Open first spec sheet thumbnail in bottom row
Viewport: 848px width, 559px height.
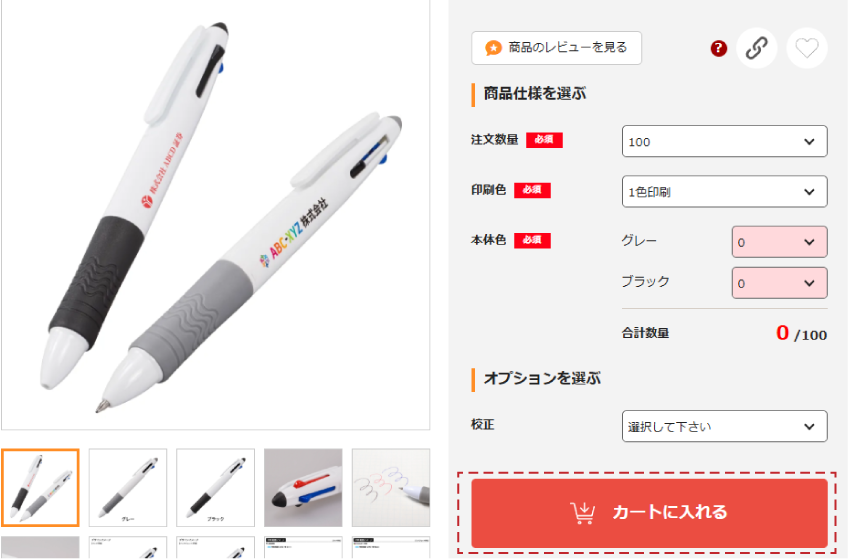[128, 547]
